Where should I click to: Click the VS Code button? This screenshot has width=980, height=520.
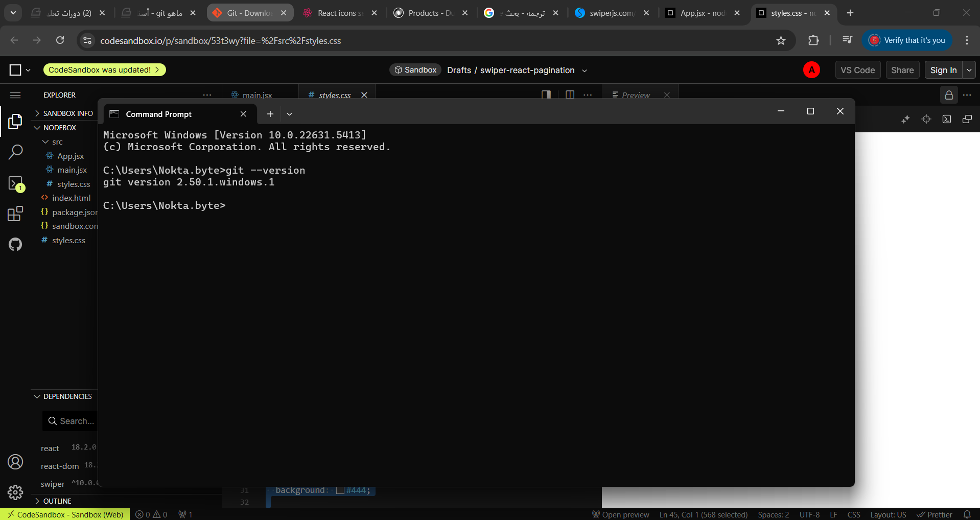click(x=857, y=70)
